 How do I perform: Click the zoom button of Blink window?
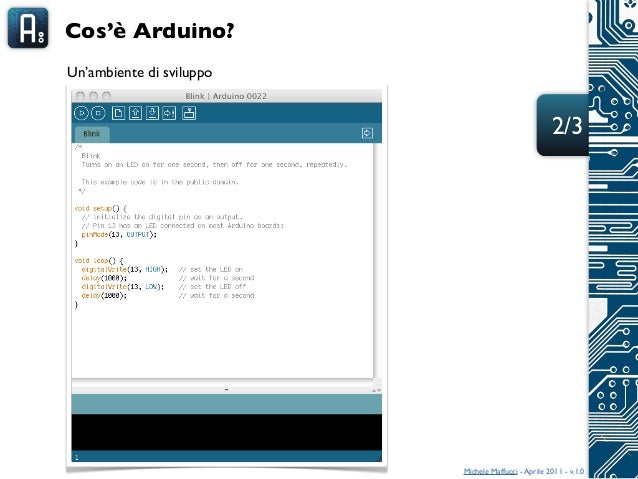[107, 96]
